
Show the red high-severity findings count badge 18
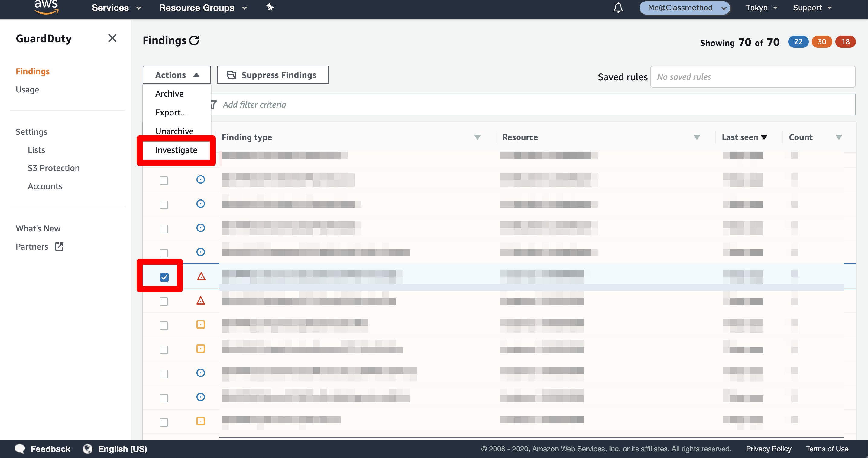pos(845,42)
